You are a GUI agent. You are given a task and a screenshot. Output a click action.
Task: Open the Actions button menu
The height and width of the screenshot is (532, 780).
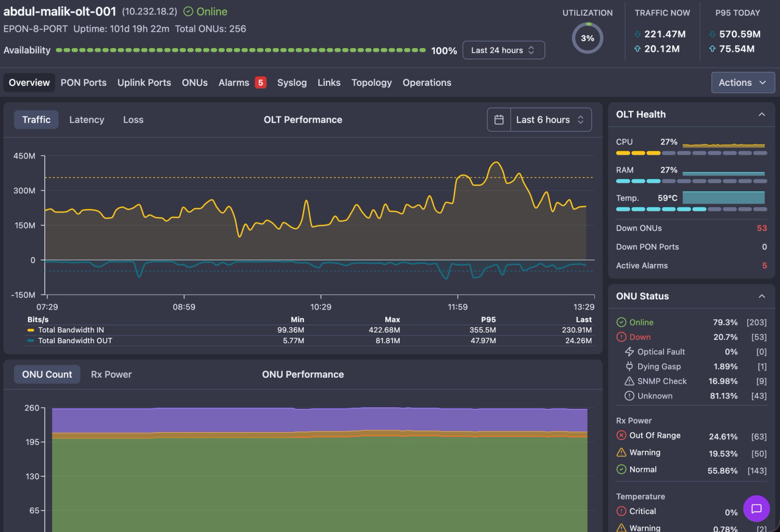(743, 83)
